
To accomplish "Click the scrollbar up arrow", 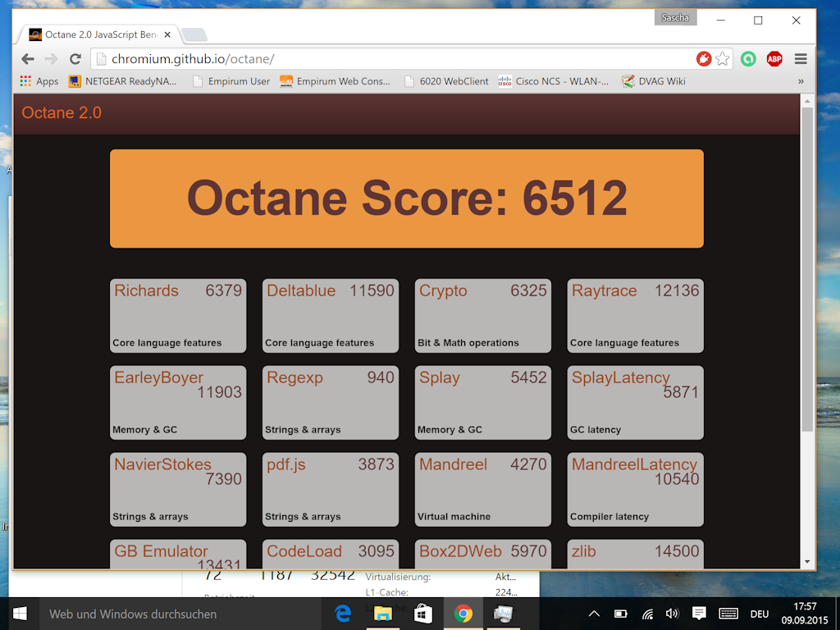I will 807,101.
